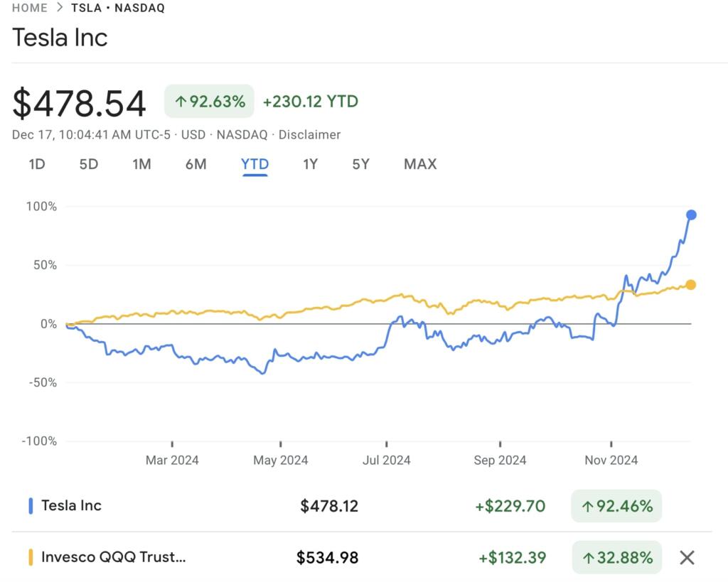728x582 pixels.
Task: Open the Invesco QQQ Trust row
Action: pos(114,557)
